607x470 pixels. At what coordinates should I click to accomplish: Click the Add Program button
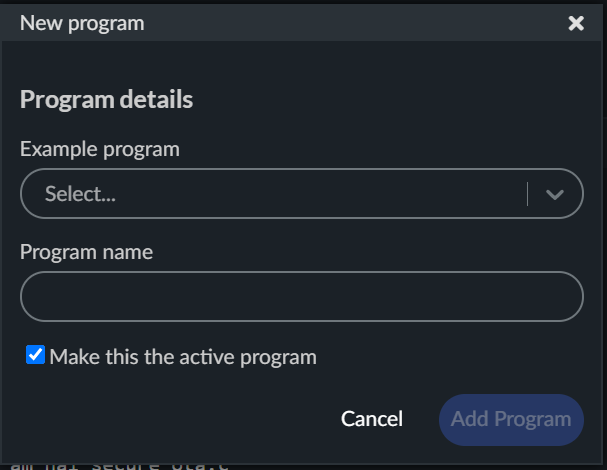point(511,418)
